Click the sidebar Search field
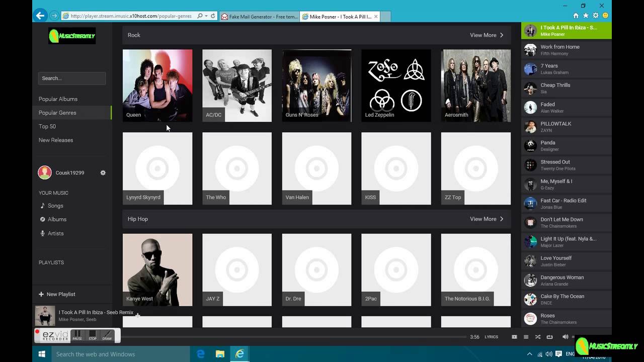Screen dimensions: 644x362 coord(72,78)
